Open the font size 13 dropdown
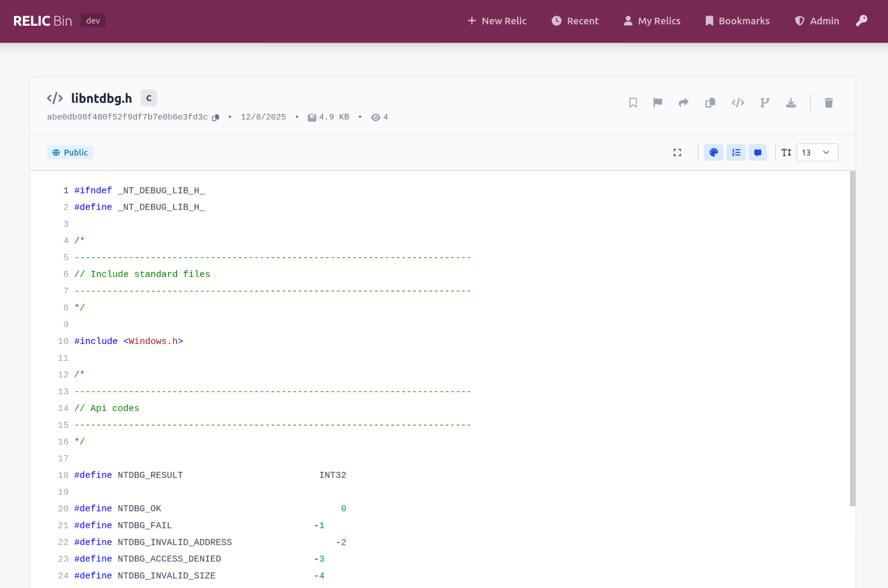Viewport: 888px width, 588px height. 817,152
